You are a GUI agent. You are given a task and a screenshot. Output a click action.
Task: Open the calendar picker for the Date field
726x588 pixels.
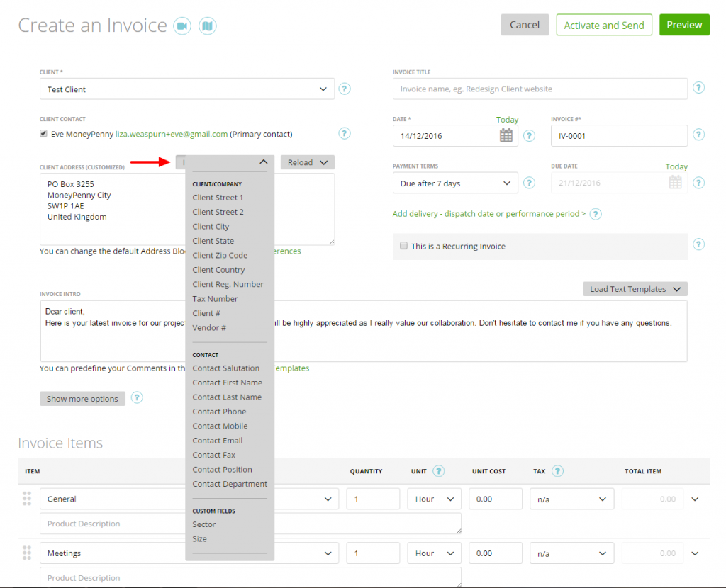click(506, 135)
